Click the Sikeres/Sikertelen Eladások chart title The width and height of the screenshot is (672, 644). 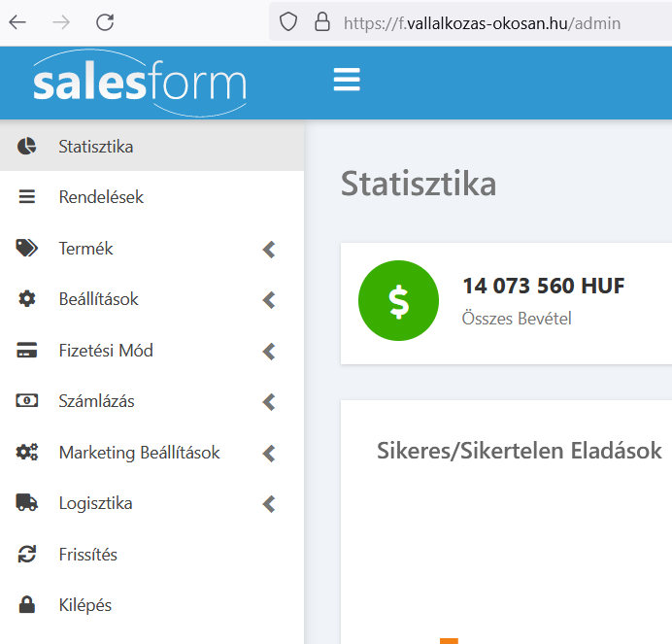(x=519, y=451)
